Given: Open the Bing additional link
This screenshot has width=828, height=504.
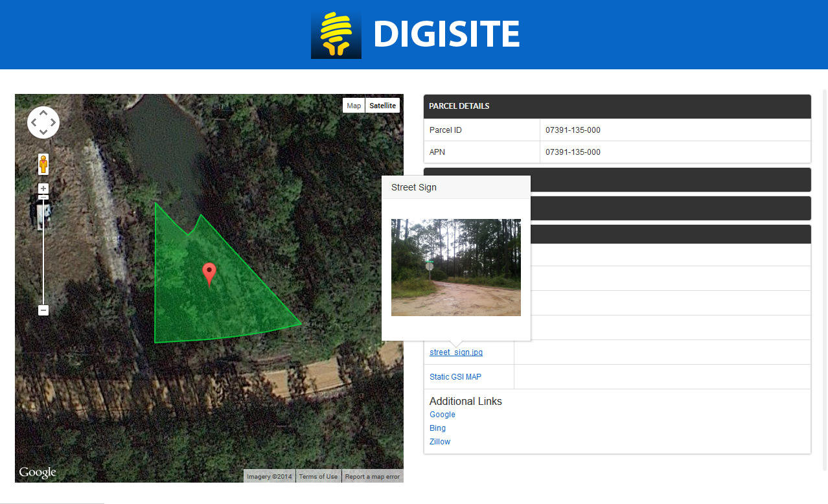Looking at the screenshot, I should pos(437,428).
